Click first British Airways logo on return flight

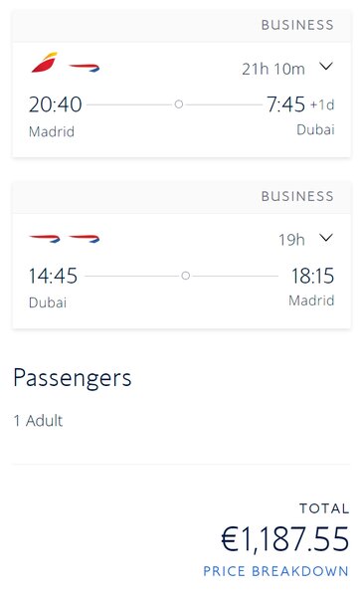(x=45, y=239)
